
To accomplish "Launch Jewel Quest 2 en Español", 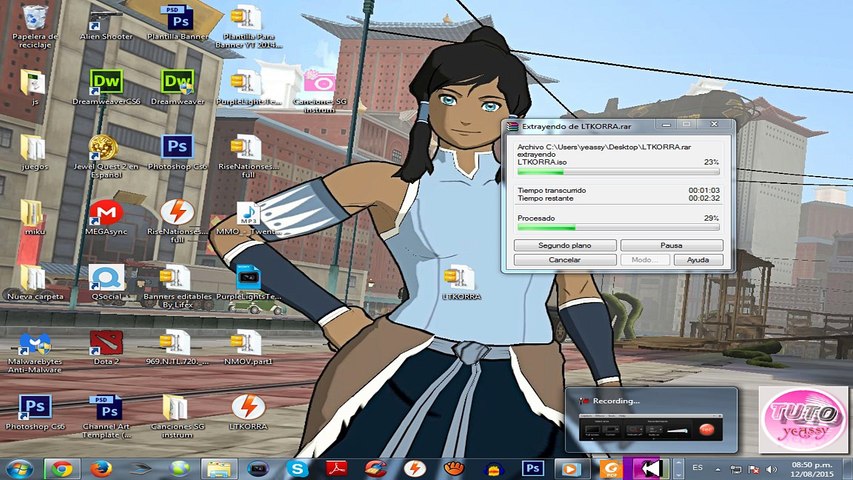I will (106, 156).
